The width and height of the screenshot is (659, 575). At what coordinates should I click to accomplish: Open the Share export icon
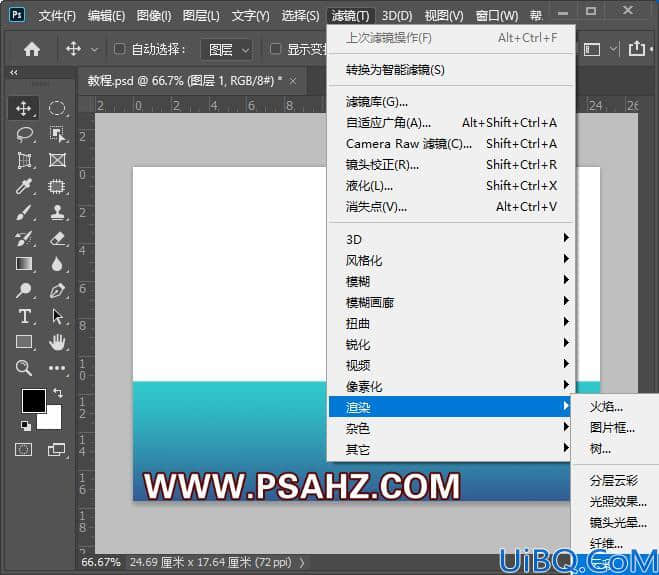[637, 48]
